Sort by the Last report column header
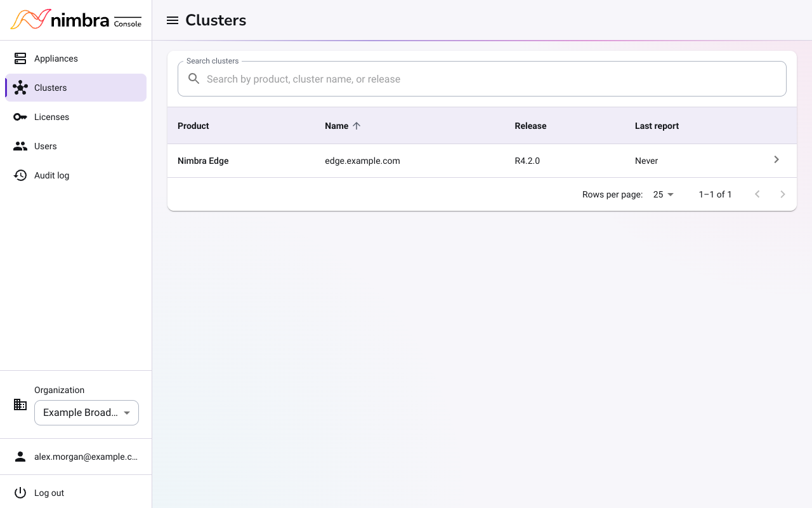Screen dimensions: 812x508 pos(657,126)
